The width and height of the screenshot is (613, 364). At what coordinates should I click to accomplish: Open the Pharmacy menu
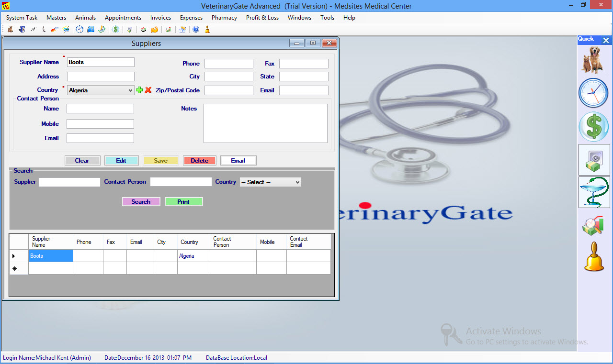tap(224, 18)
